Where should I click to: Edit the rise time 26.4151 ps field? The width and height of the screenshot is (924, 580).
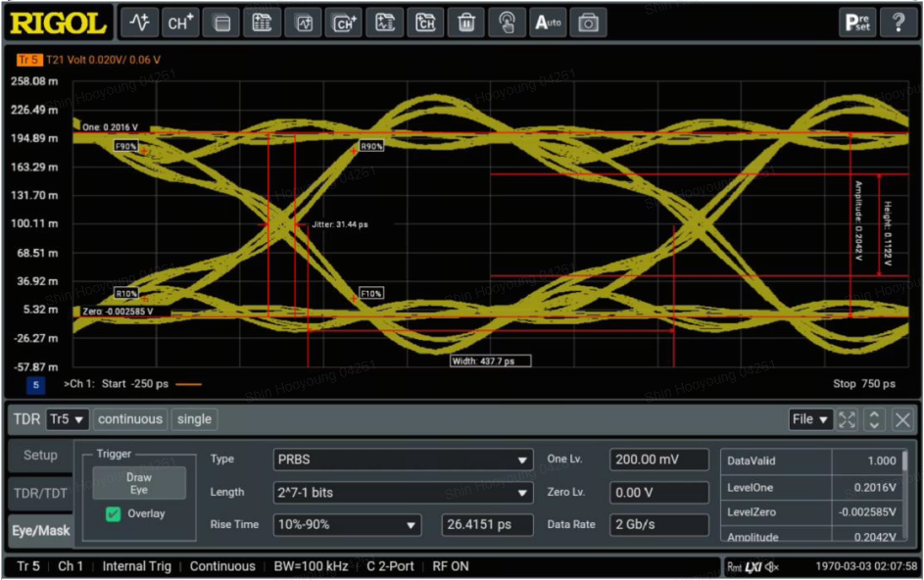coord(487,524)
